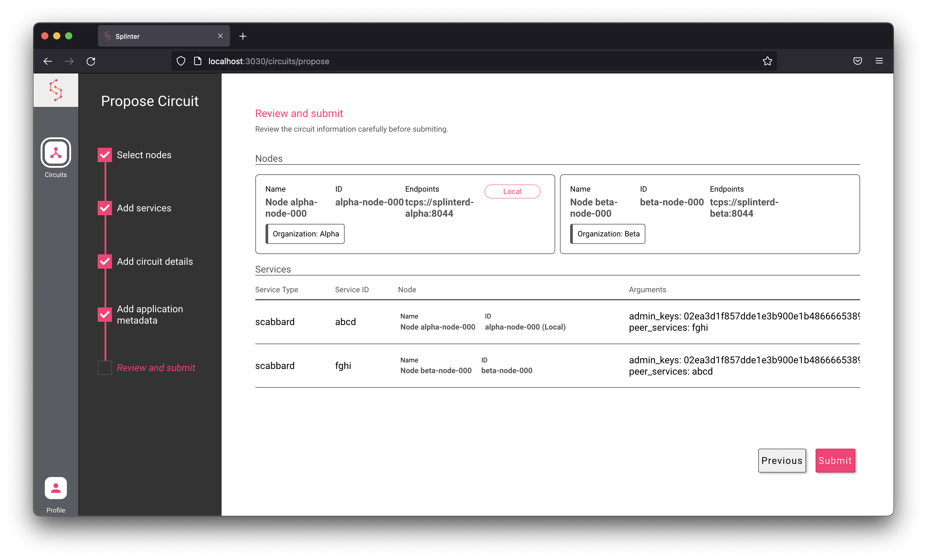This screenshot has width=927, height=560.
Task: Click the Splinter logo icon
Action: coord(56,90)
